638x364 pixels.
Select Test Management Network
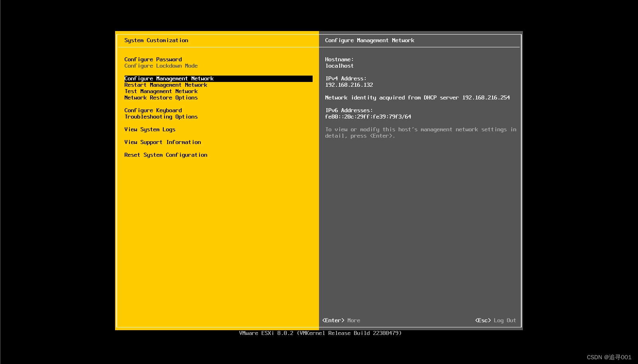(161, 91)
